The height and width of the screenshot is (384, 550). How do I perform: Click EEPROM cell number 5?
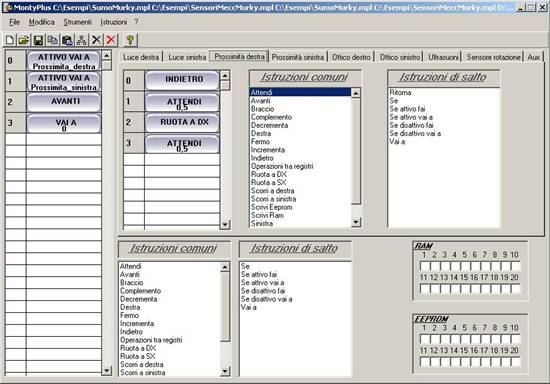pos(465,339)
